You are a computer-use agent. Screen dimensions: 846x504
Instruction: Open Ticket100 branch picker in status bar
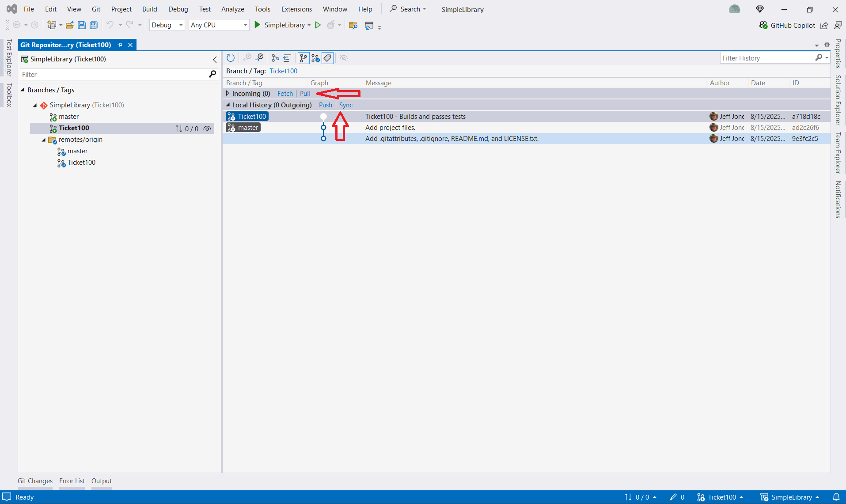point(720,497)
